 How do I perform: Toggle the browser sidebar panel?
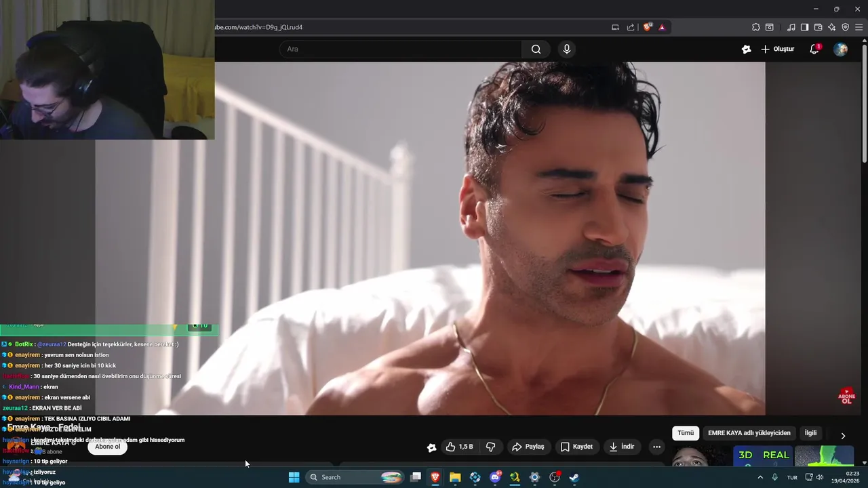coord(804,27)
